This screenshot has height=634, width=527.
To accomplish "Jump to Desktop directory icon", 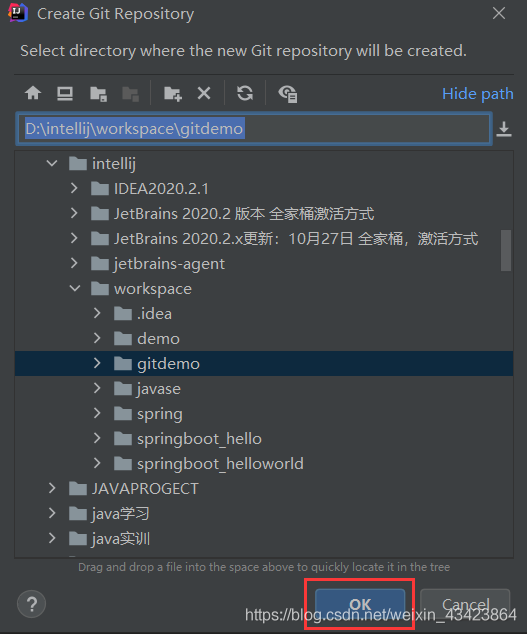I will [65, 93].
